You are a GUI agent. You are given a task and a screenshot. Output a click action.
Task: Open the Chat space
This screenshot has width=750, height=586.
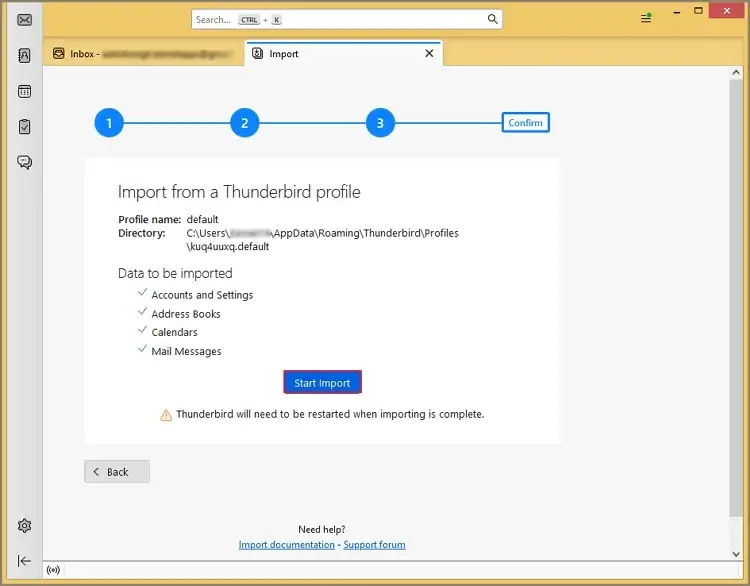(x=24, y=162)
